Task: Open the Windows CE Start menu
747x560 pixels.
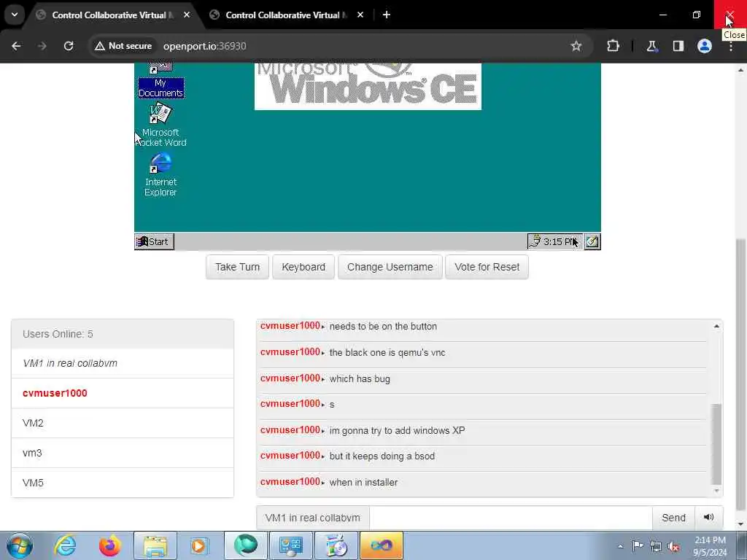Action: point(154,241)
